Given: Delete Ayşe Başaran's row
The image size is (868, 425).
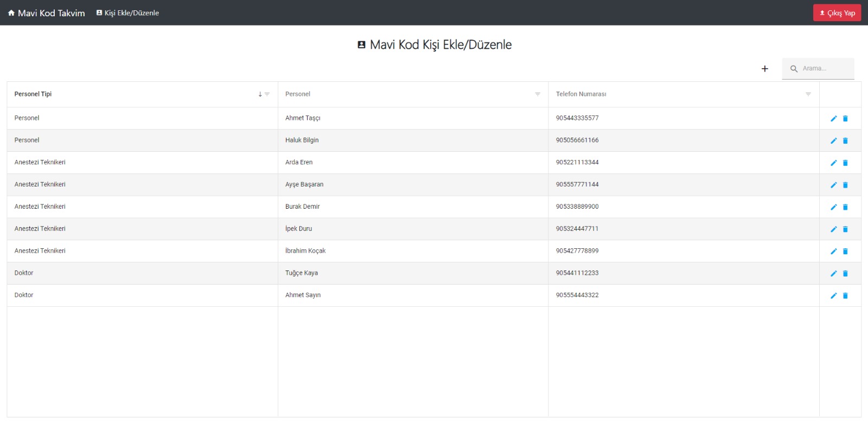Looking at the screenshot, I should tap(845, 185).
